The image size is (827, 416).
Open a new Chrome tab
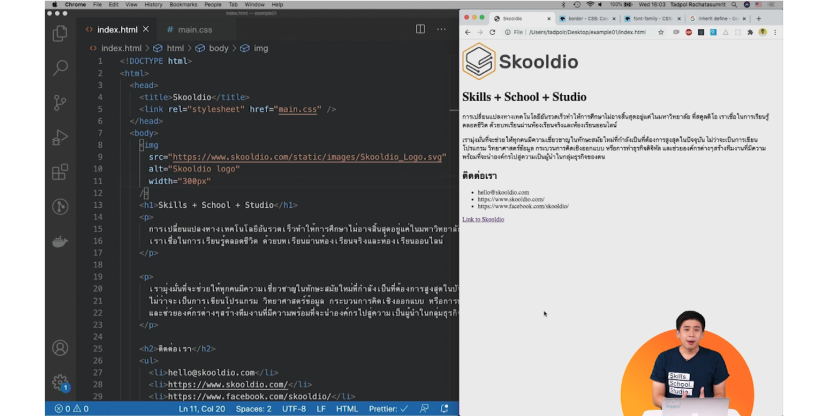click(758, 18)
